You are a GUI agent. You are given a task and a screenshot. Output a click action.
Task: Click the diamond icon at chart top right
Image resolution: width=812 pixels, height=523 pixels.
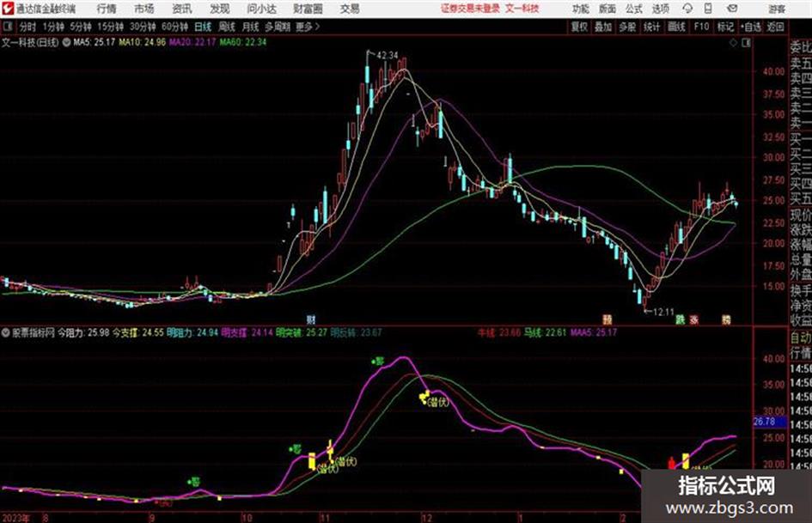tap(733, 43)
